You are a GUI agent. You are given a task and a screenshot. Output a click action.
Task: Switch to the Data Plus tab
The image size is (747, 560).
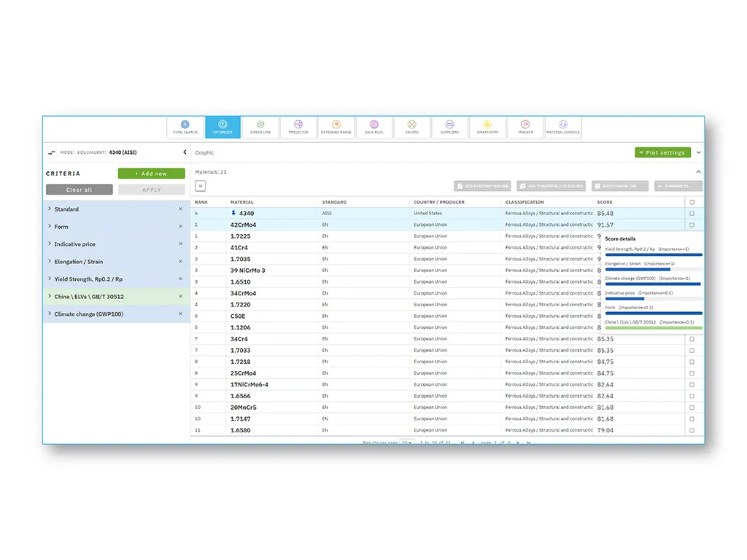point(374,126)
